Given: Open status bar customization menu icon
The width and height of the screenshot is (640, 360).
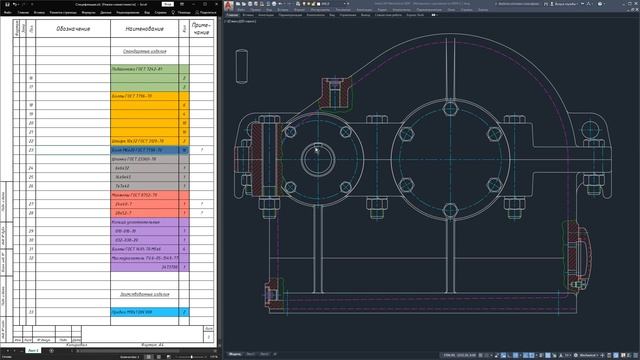Looking at the screenshot, I should pos(636,355).
